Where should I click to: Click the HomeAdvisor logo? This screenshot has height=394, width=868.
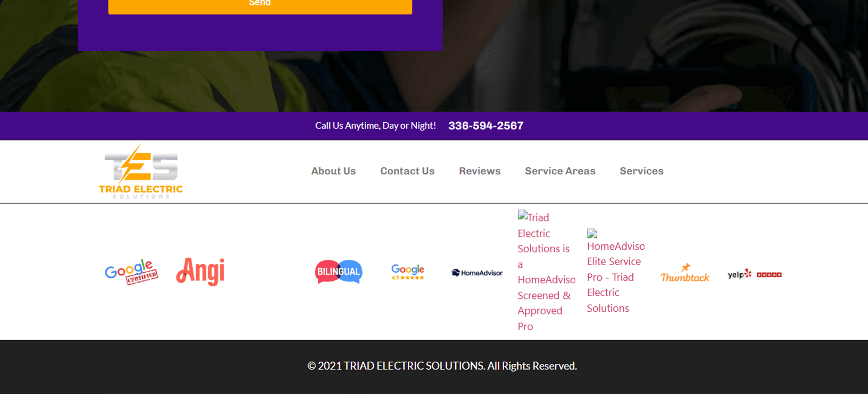(x=477, y=273)
